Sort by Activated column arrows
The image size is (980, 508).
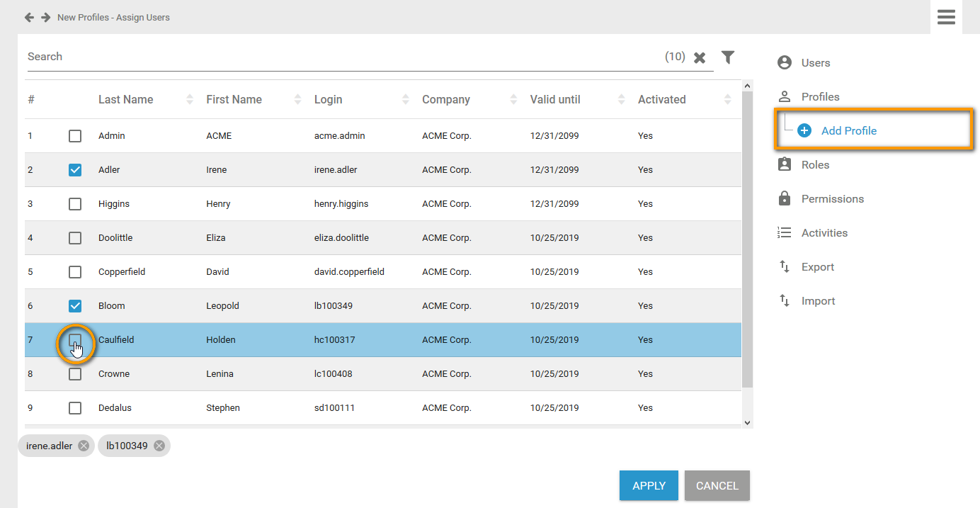pos(728,100)
